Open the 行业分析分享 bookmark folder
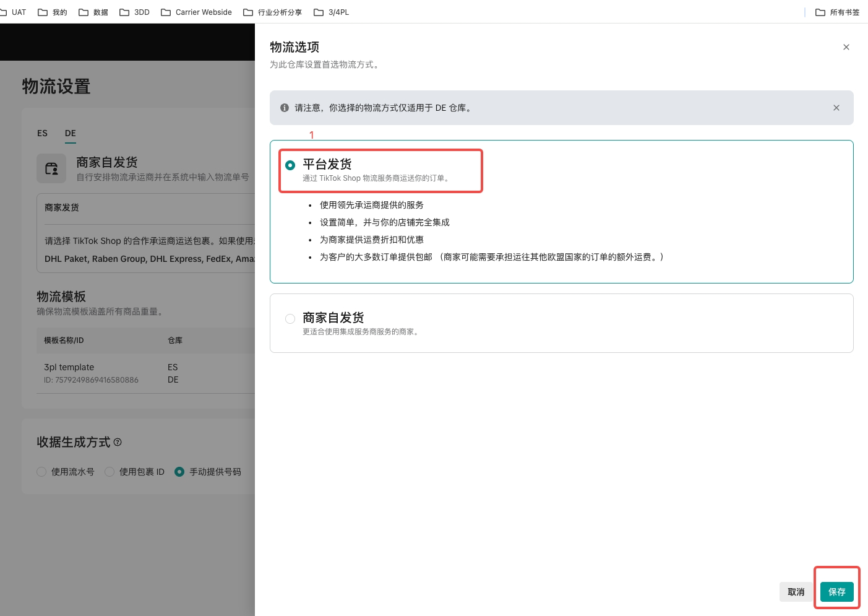Screen dimensions: 868x616 tap(272, 12)
